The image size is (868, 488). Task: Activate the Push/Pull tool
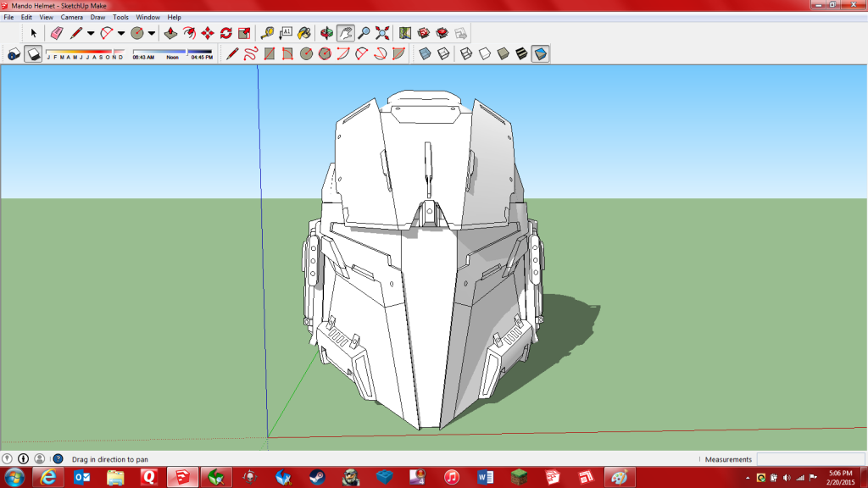[x=170, y=33]
